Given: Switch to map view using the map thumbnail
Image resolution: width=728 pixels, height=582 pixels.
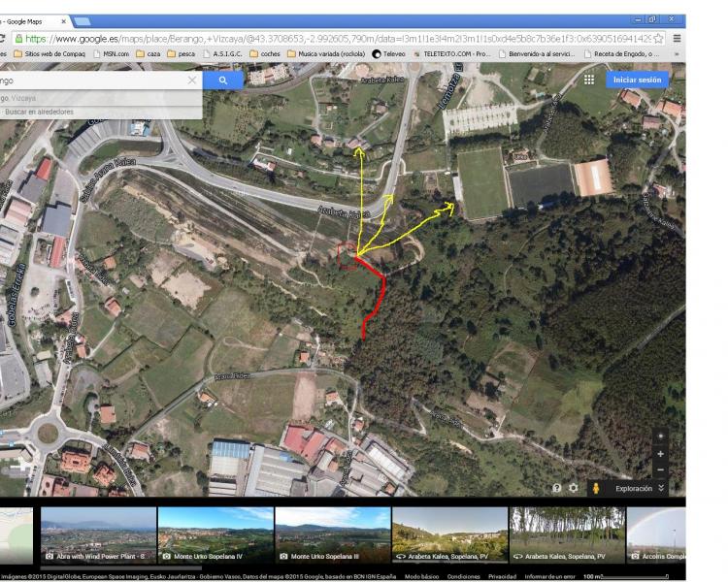Looking at the screenshot, I should coord(16,534).
